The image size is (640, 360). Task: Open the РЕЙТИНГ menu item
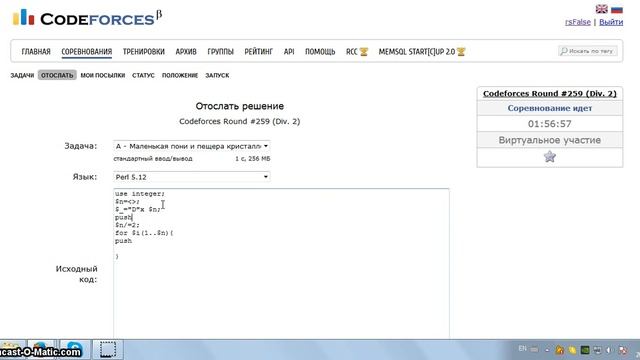click(258, 52)
